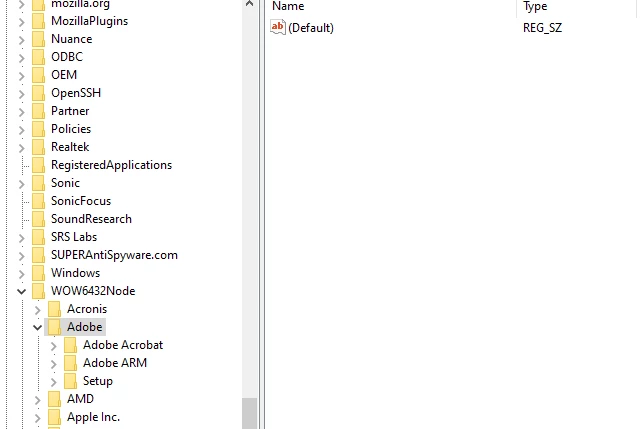Image resolution: width=640 pixels, height=429 pixels.
Task: Click the SUPERAntiSpyware.com folder icon
Action: point(38,255)
